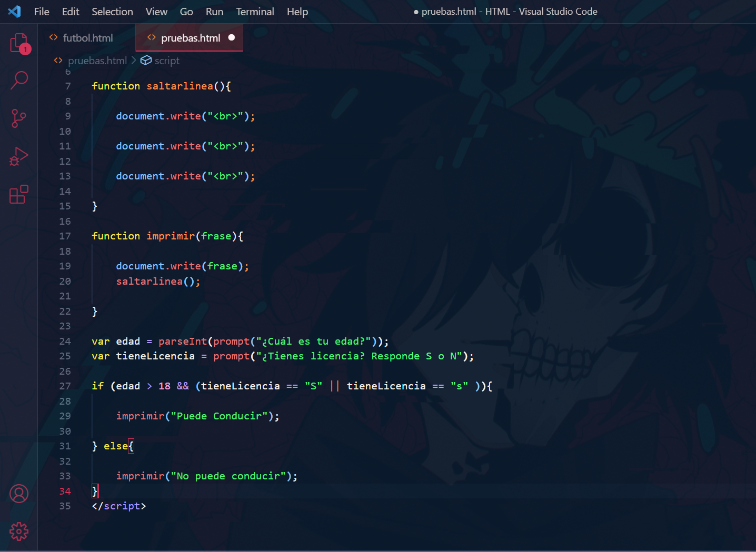Open the View menu

tap(156, 12)
